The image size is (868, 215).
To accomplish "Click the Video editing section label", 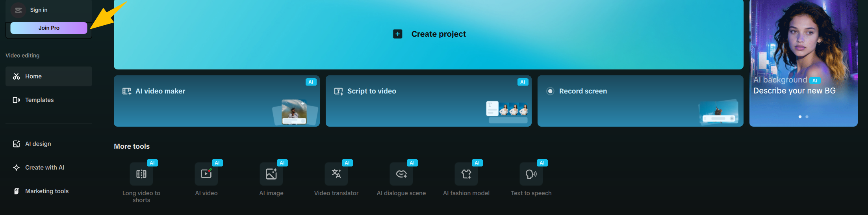I will pyautogui.click(x=22, y=56).
